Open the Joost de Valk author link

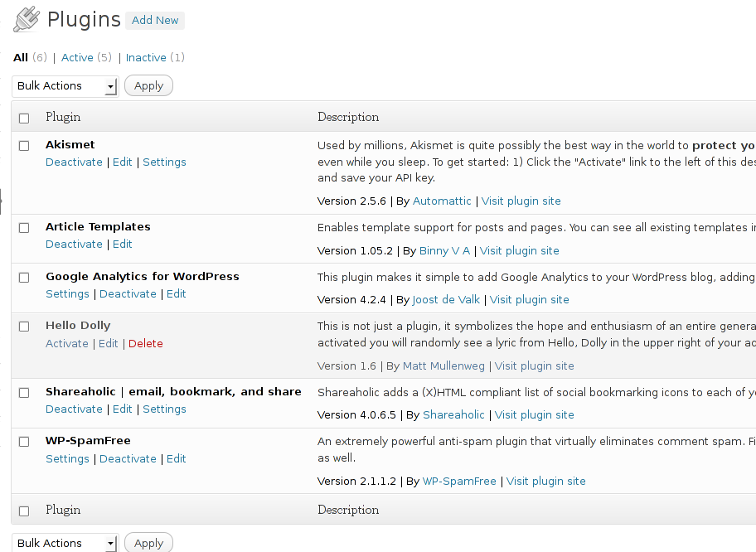446,300
